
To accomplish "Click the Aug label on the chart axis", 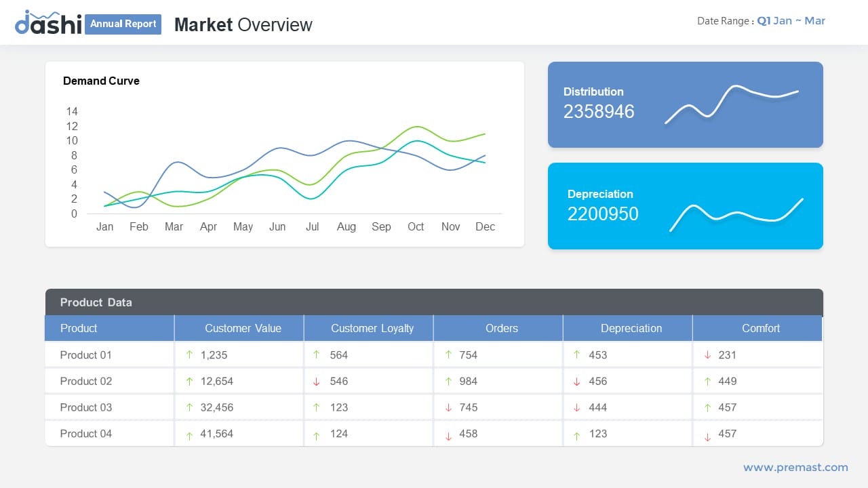I will tap(347, 226).
